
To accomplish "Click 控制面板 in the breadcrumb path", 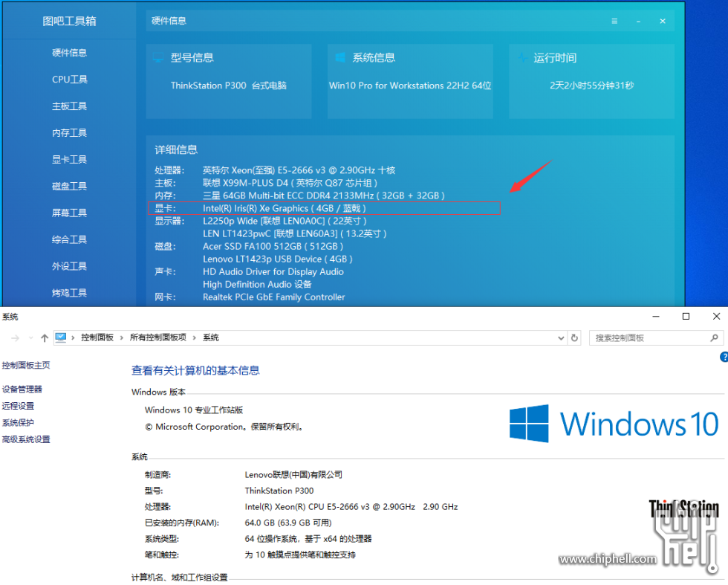I will [97, 337].
